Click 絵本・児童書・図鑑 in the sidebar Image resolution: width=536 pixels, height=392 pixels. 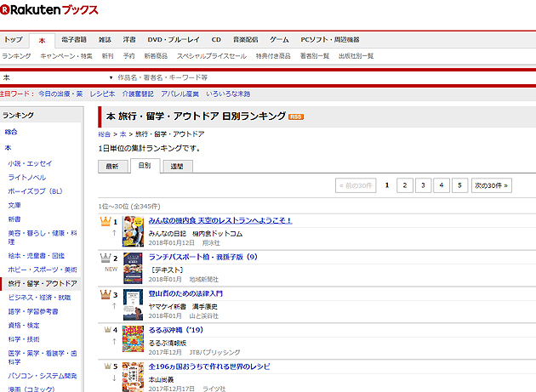pos(37,256)
